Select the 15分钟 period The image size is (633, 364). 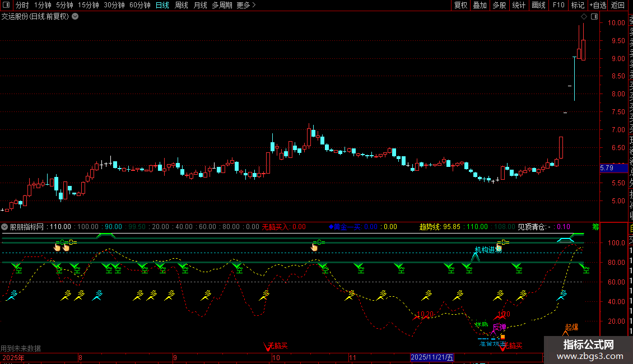tap(88, 5)
